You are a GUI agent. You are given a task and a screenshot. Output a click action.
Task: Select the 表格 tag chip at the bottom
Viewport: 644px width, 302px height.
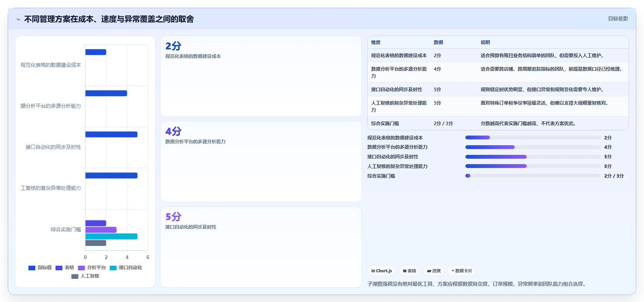pyautogui.click(x=409, y=271)
